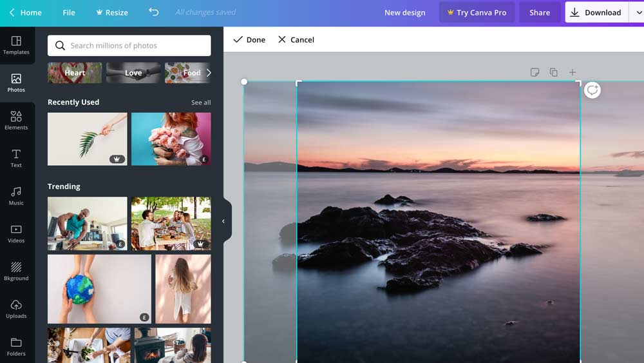Image resolution: width=644 pixels, height=363 pixels.
Task: Open the Music sidebar panel
Action: coord(16,195)
